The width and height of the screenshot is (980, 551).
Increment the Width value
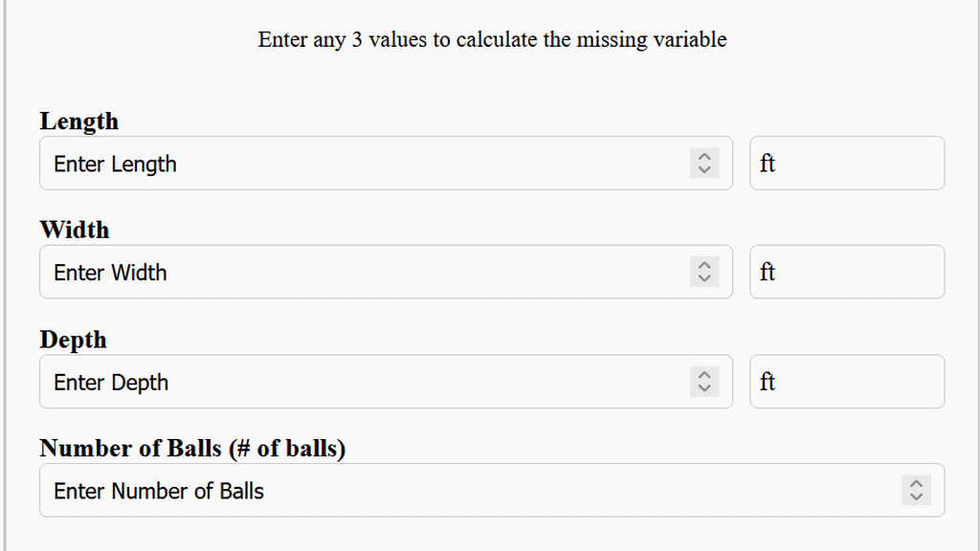pos(704,266)
